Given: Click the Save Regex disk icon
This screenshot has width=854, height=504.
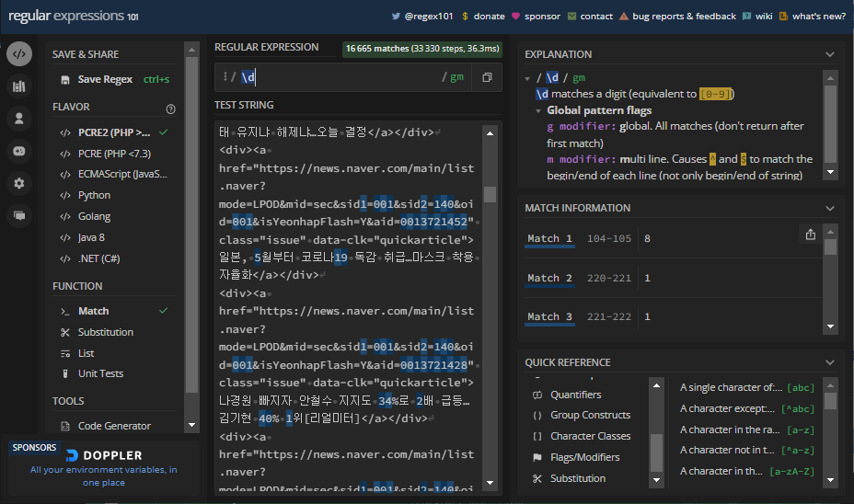Looking at the screenshot, I should click(65, 80).
